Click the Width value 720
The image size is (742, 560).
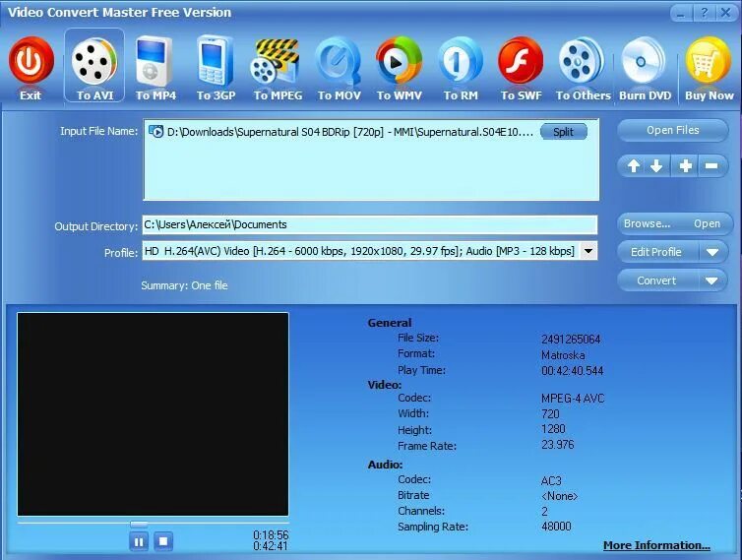pos(550,413)
